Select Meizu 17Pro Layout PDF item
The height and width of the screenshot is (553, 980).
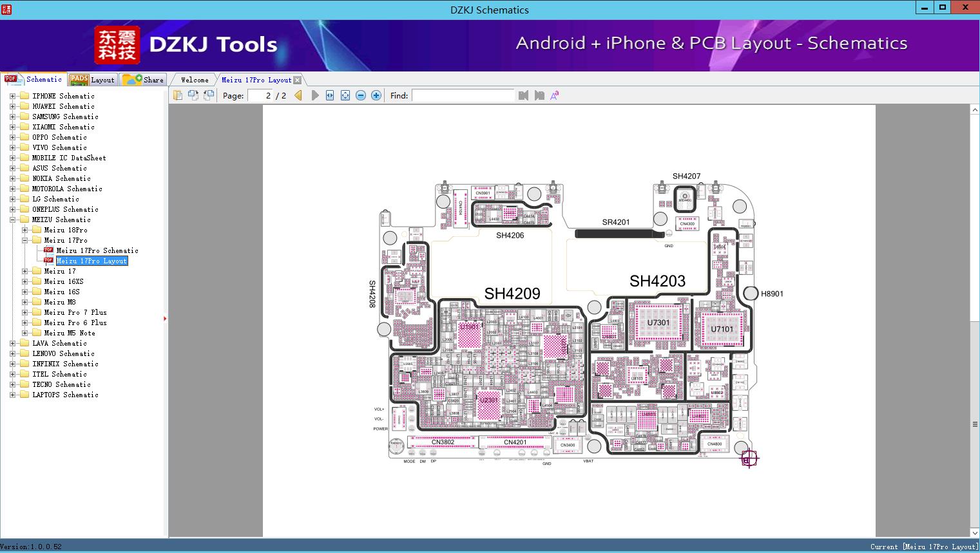[92, 261]
